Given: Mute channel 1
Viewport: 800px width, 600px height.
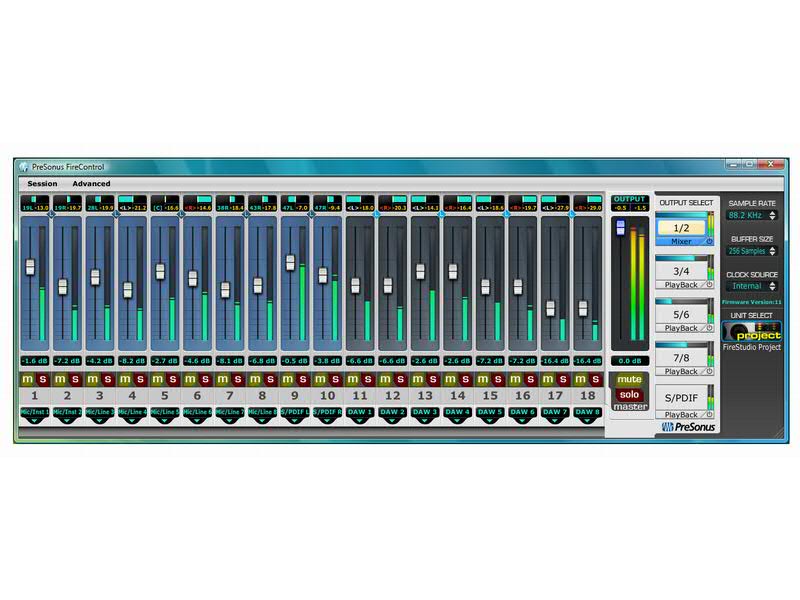Looking at the screenshot, I should click(28, 379).
